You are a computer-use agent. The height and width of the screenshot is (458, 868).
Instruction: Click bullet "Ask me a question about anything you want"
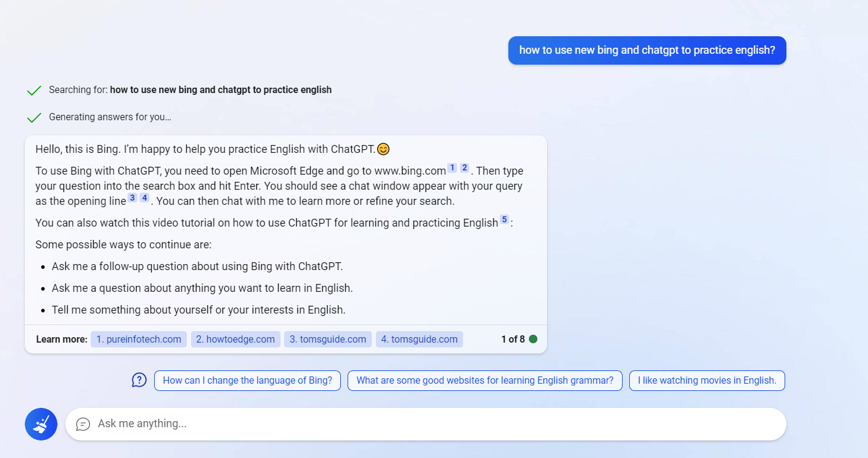coord(202,288)
